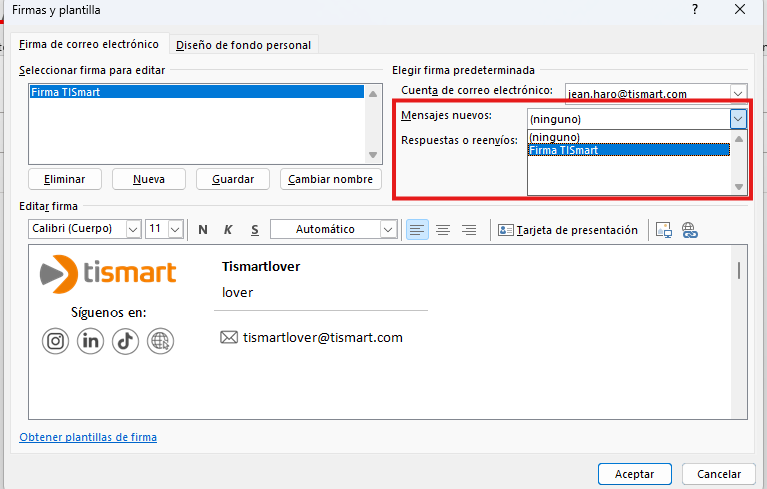Click the Eliminar button
The image size is (767, 489).
point(65,179)
